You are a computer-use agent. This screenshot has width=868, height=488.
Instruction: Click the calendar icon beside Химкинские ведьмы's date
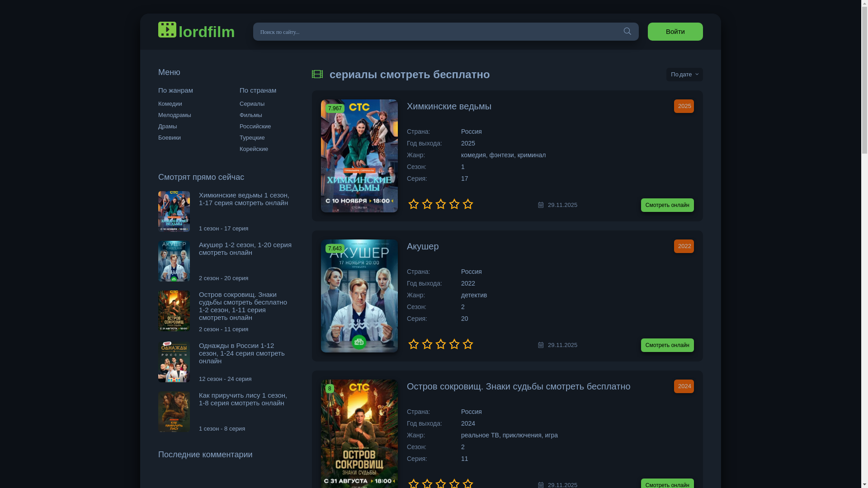[541, 205]
